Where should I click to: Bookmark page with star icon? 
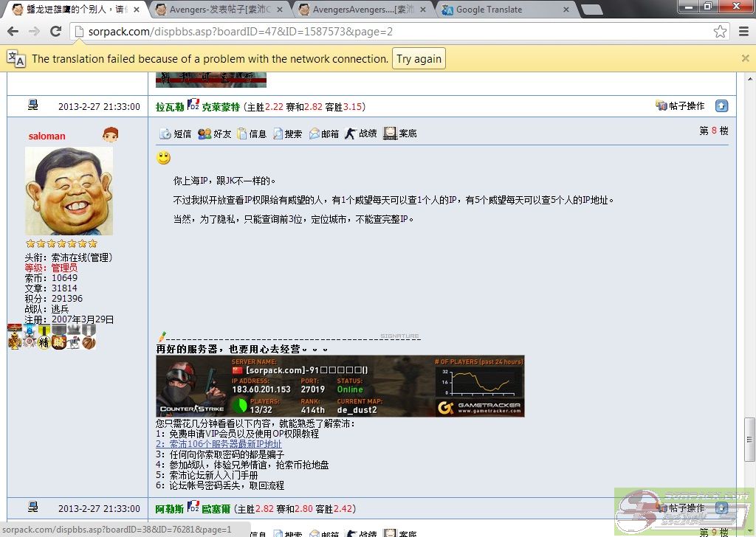tap(720, 31)
